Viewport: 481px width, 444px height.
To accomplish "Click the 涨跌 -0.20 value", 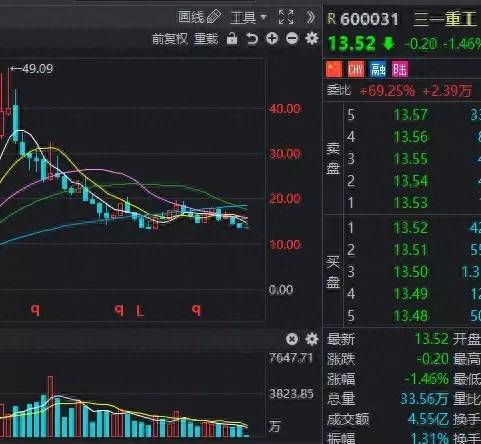I will pyautogui.click(x=432, y=359).
